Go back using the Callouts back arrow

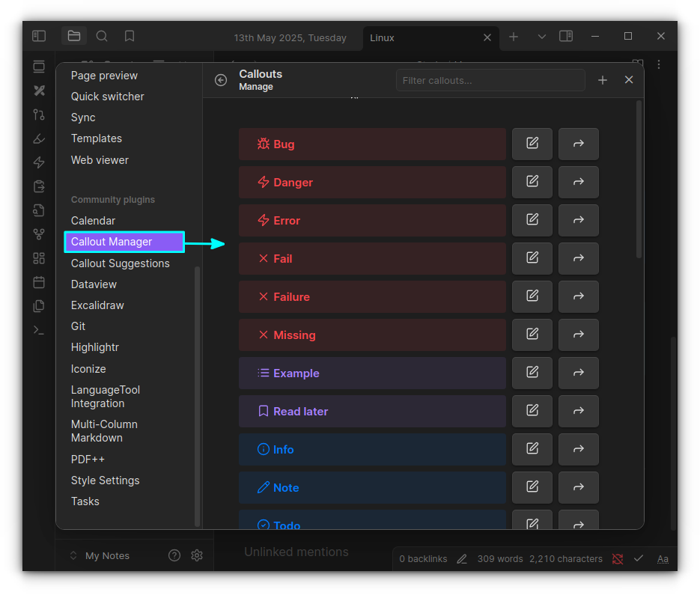click(x=221, y=80)
